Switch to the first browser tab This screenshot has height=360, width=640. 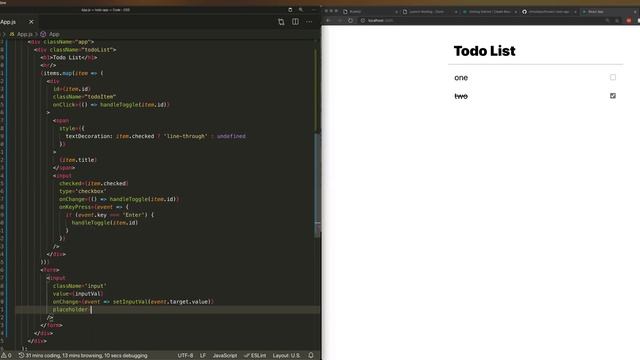(x=369, y=12)
